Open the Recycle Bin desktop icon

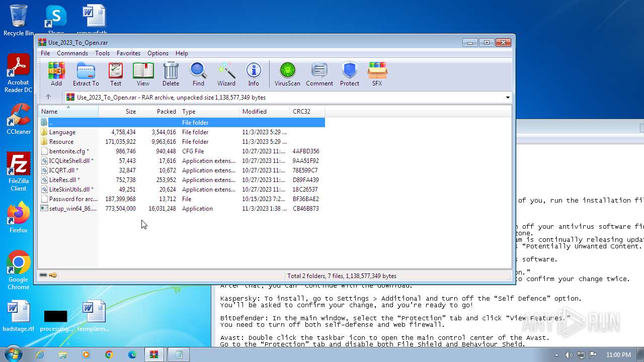pos(19,20)
